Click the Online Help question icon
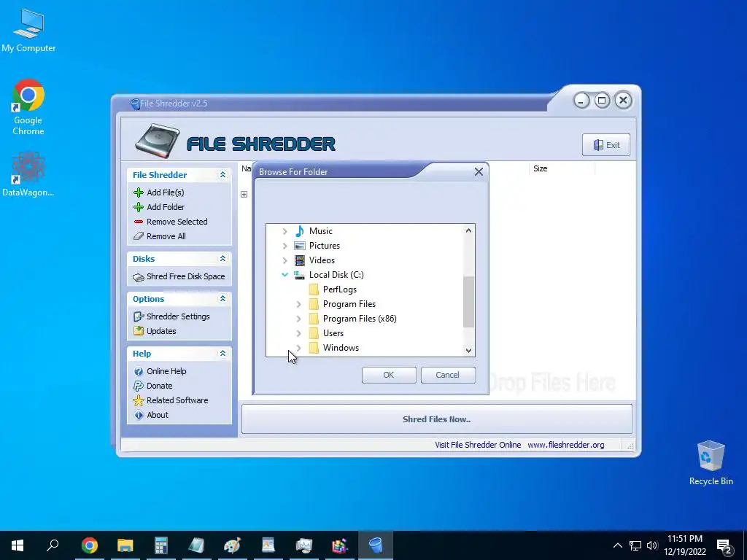The height and width of the screenshot is (560, 747). [139, 371]
